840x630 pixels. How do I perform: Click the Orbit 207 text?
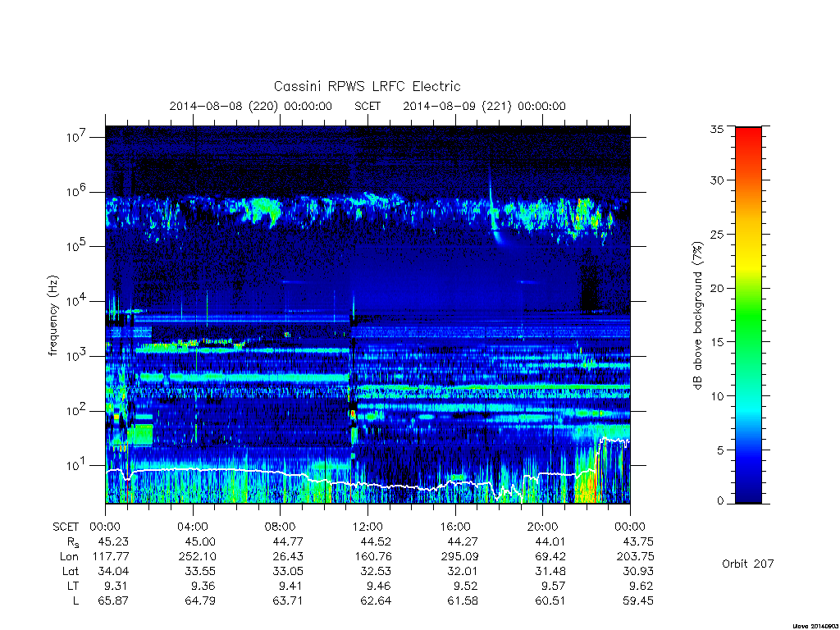click(748, 564)
